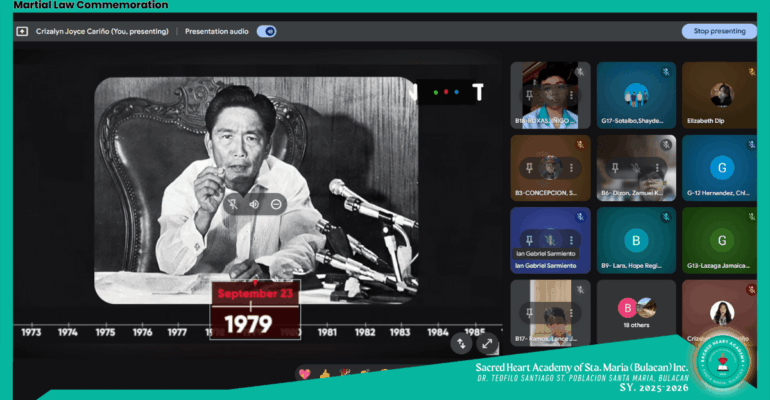Send the thumbs up emoji reaction
The height and width of the screenshot is (400, 770).
[325, 375]
